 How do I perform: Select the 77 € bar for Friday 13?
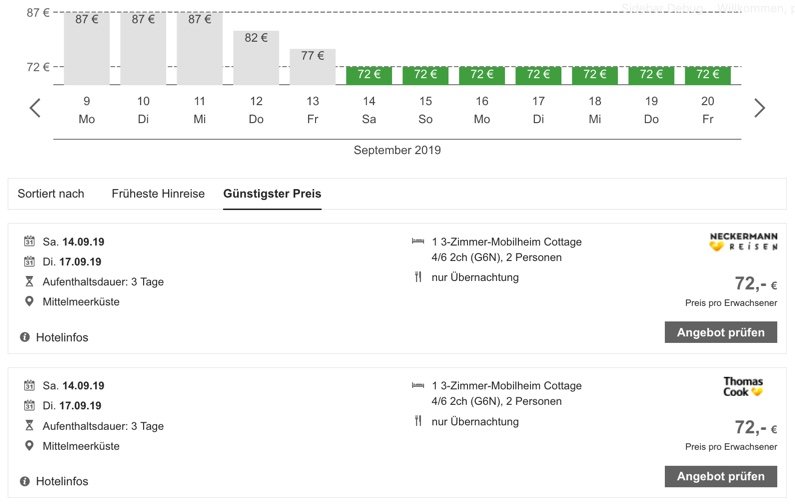point(313,66)
